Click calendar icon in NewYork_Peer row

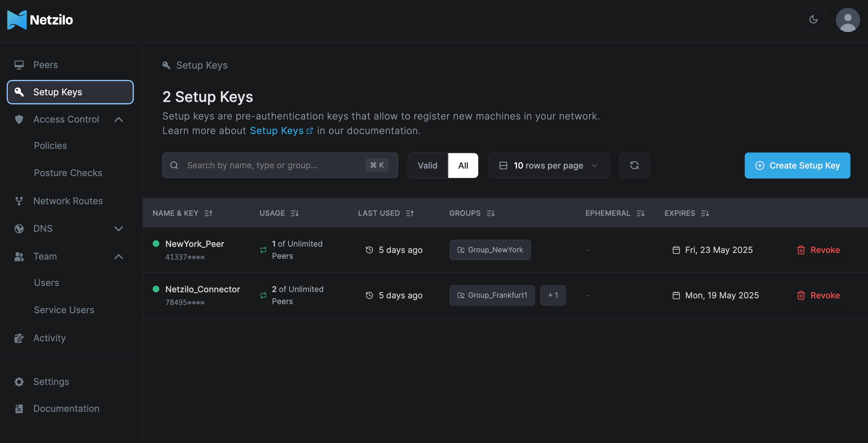click(x=676, y=250)
